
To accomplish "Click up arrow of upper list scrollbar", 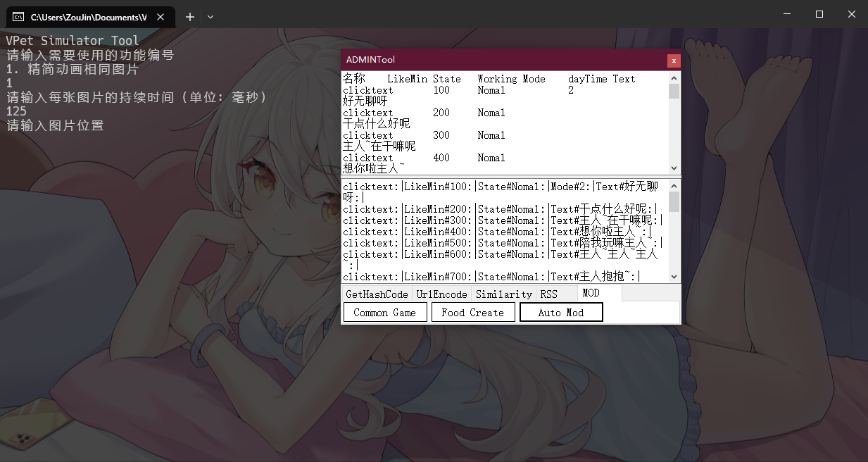I will coord(674,78).
